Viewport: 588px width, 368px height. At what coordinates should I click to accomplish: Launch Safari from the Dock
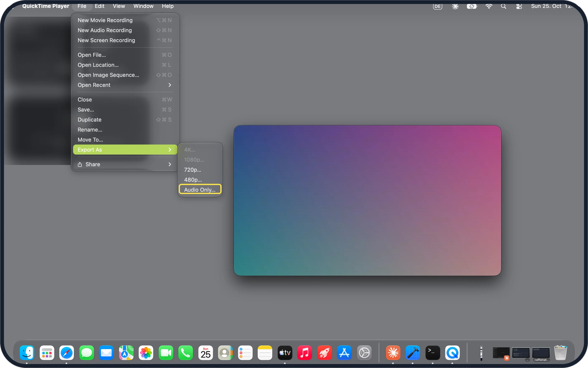click(66, 352)
